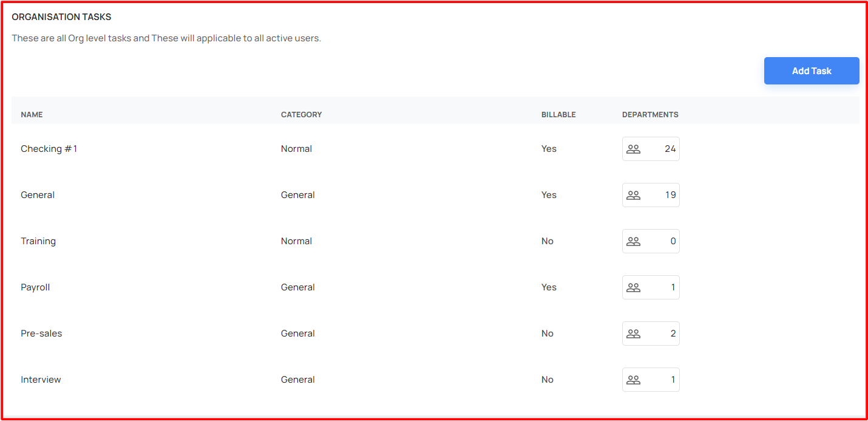
Task: Click department count 19 for General
Action: pos(670,195)
